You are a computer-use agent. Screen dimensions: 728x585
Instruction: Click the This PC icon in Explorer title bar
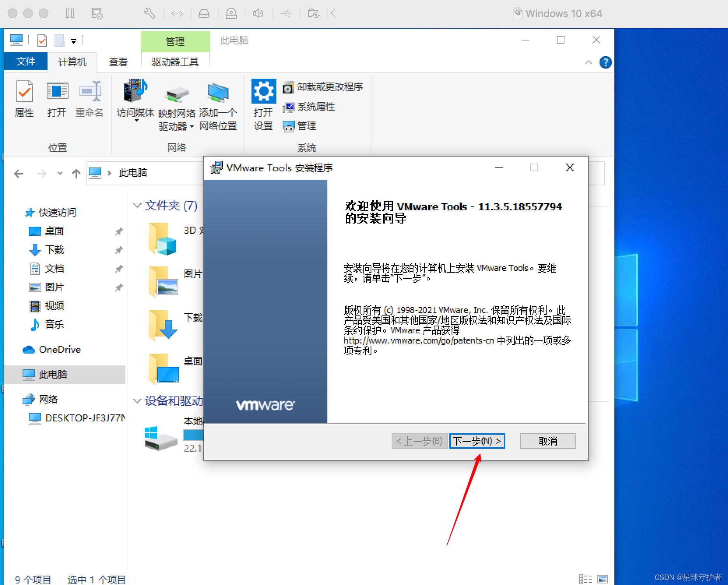pyautogui.click(x=16, y=40)
